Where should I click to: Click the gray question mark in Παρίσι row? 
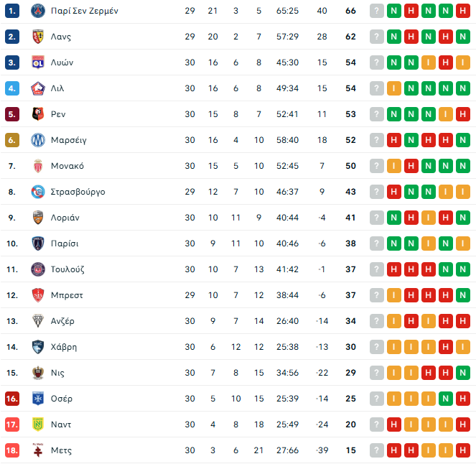[x=377, y=243]
